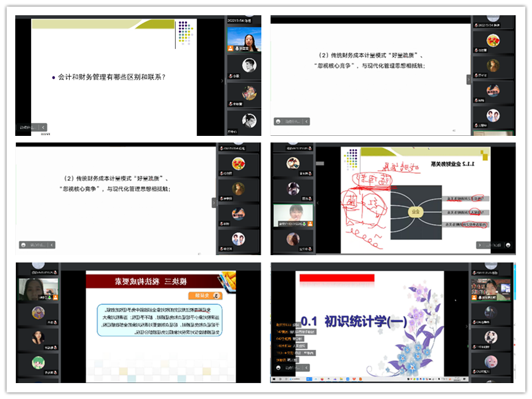Select cartoon pirate avatar in red-annotated pane
Viewport: 532px width, 399px height.
pos(293,164)
